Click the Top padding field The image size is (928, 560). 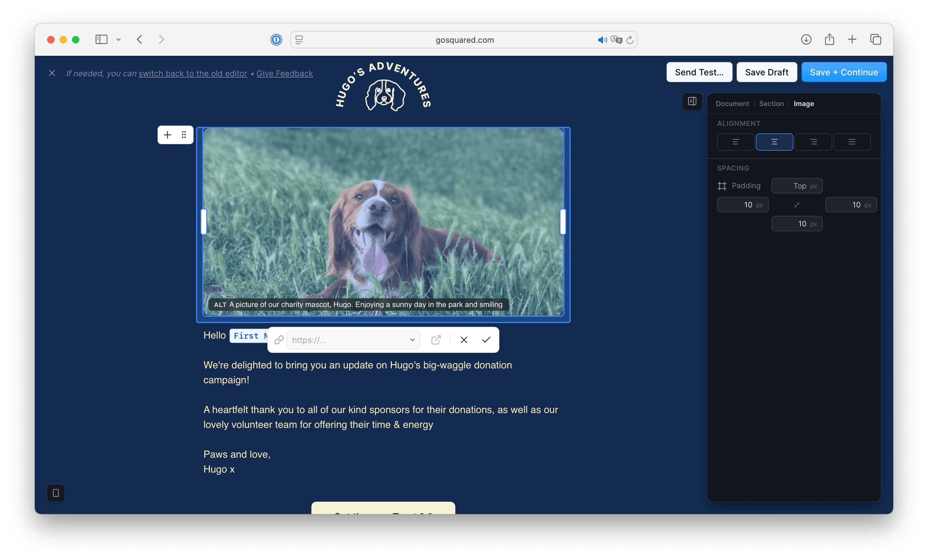click(x=796, y=186)
